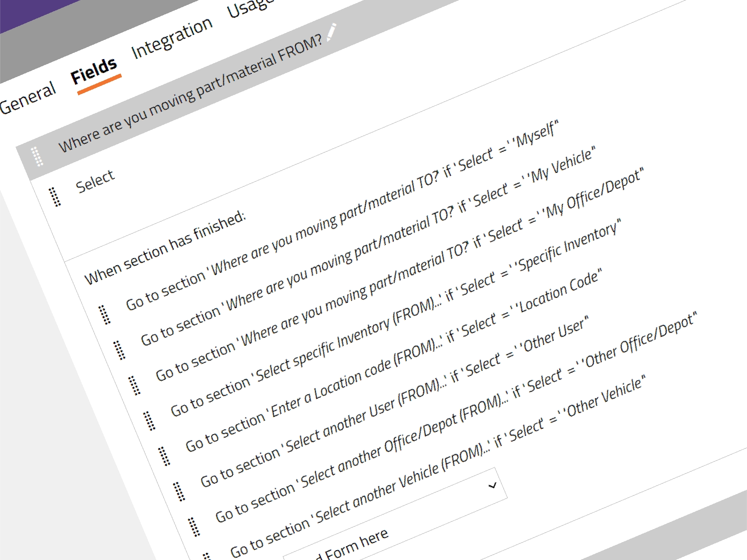The image size is (747, 560).
Task: Open the 'End Form here' dropdown chevron
Action: [x=492, y=485]
